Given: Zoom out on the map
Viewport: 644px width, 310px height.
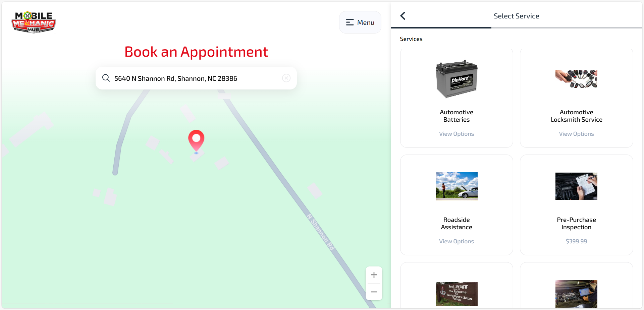Looking at the screenshot, I should pos(374,292).
